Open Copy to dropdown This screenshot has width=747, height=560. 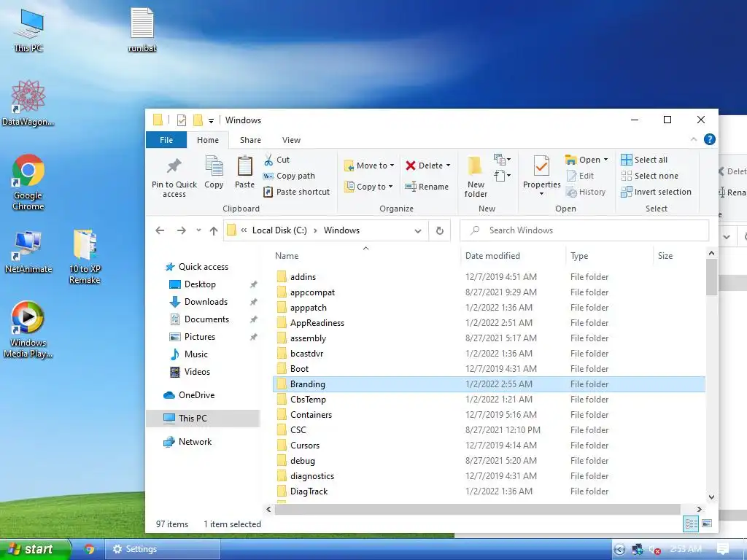coord(368,187)
